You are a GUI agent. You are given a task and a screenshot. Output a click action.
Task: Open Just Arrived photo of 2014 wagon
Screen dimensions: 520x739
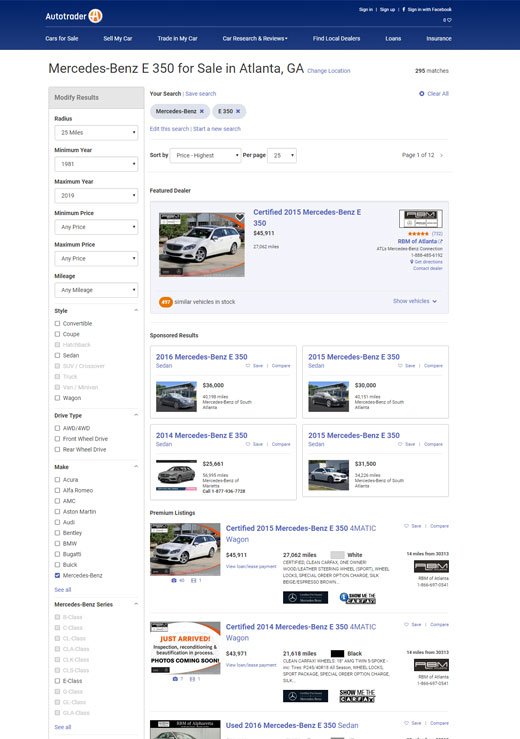click(185, 648)
